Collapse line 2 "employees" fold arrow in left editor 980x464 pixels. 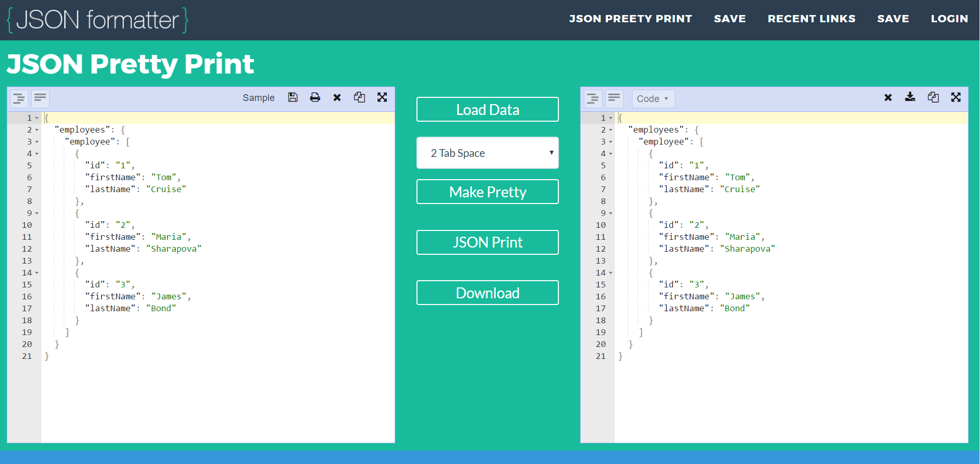[37, 130]
